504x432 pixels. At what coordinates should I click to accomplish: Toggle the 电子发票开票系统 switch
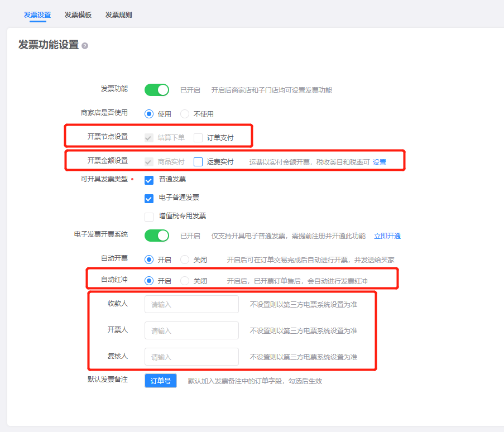157,236
